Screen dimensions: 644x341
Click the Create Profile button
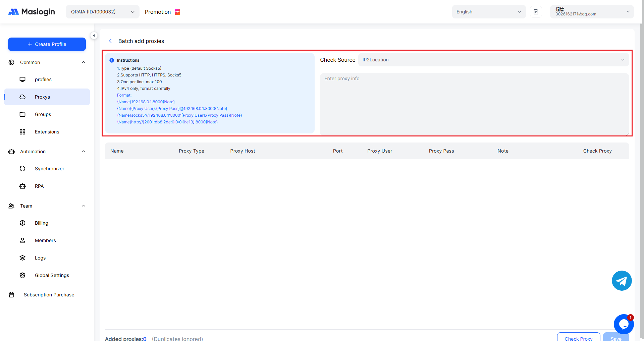pos(47,44)
